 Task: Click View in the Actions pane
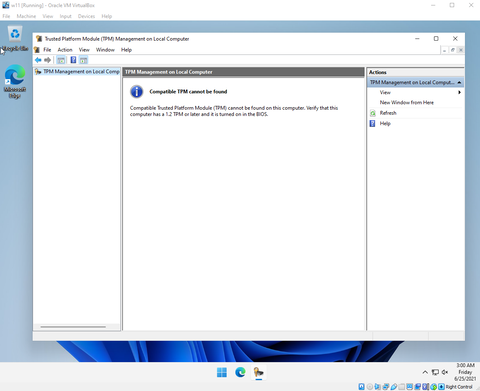385,92
